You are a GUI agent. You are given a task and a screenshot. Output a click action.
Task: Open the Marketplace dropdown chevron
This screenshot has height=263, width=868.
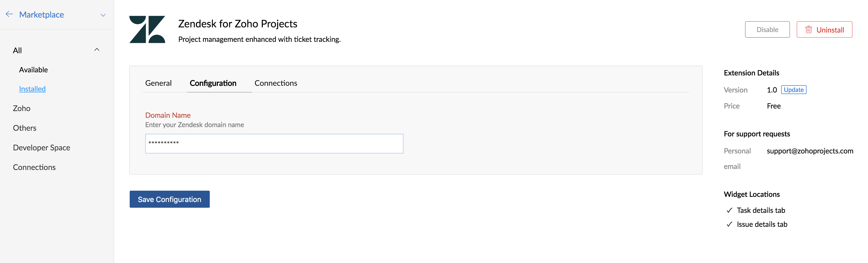pyautogui.click(x=103, y=15)
